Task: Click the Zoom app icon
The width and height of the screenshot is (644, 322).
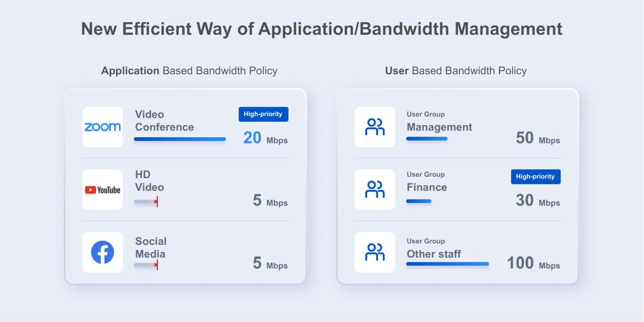Action: point(103,127)
